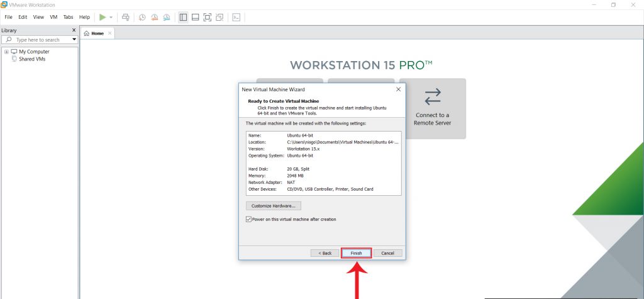This screenshot has height=299, width=644.
Task: Close the New Virtual Machine Wizard dialog
Action: click(x=398, y=89)
